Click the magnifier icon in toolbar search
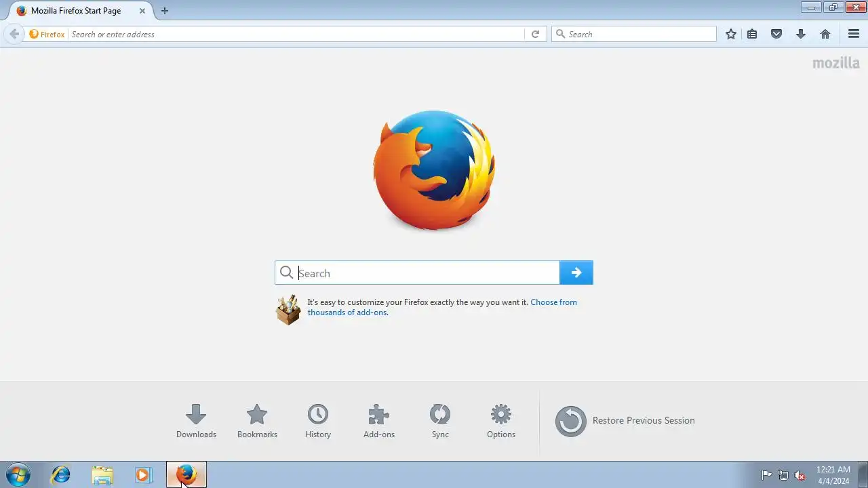The width and height of the screenshot is (868, 488). pyautogui.click(x=560, y=34)
